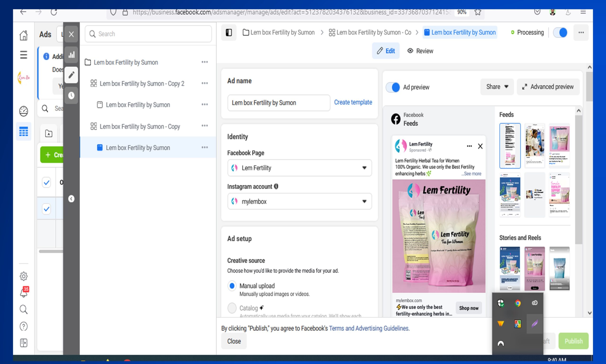The height and width of the screenshot is (364, 606).
Task: Toggle the ad on/off switch
Action: (560, 32)
